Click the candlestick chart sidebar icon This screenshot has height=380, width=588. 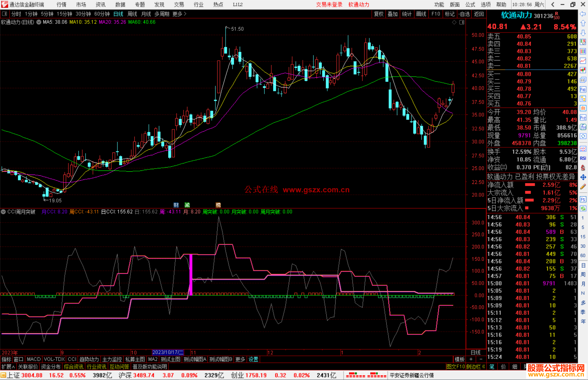click(583, 70)
